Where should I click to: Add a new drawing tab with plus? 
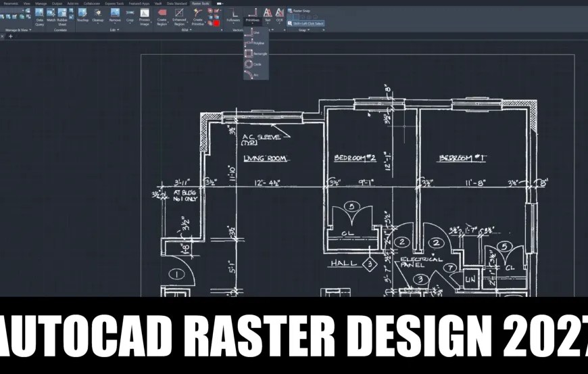click(11, 36)
